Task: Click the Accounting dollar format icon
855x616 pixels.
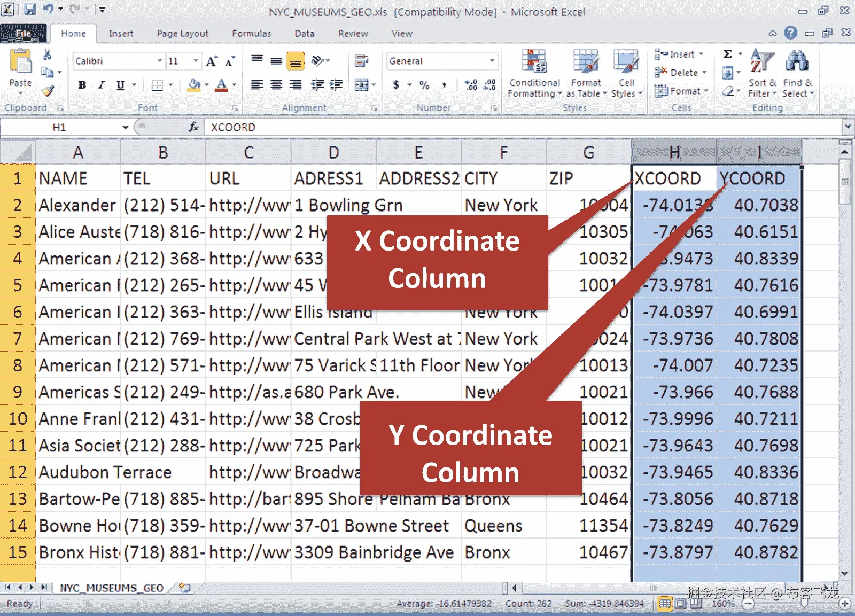Action: pyautogui.click(x=396, y=85)
